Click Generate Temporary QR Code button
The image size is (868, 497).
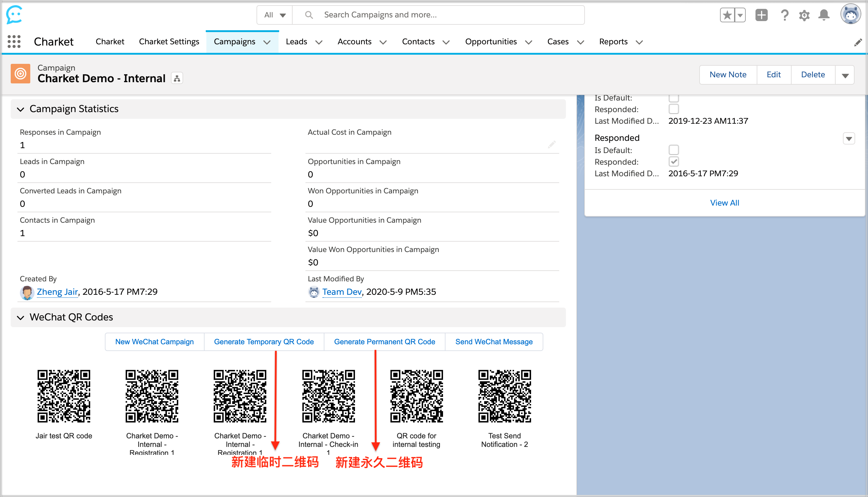pyautogui.click(x=264, y=342)
